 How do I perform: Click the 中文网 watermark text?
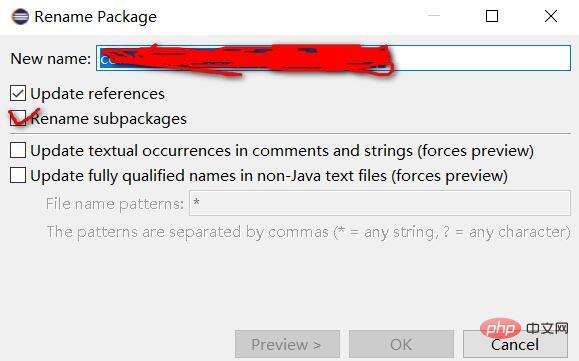(x=547, y=328)
